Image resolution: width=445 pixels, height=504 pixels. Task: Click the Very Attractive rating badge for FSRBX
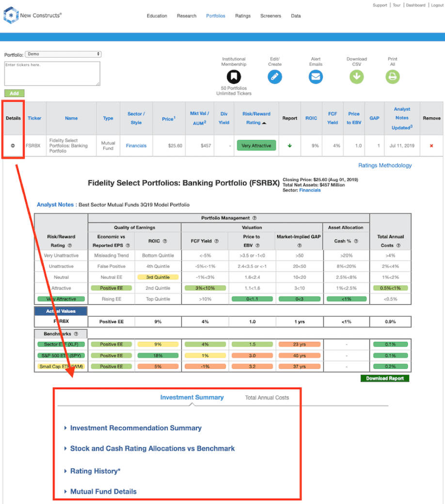pos(256,146)
